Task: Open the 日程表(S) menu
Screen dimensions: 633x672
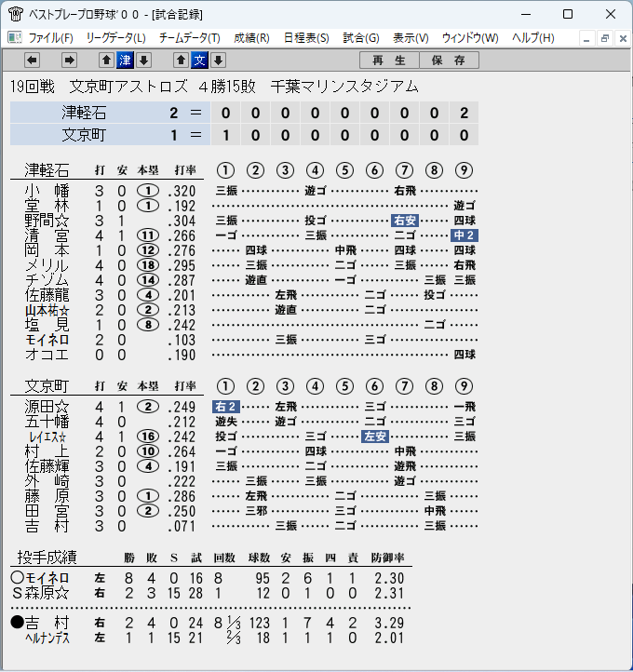Action: point(306,38)
